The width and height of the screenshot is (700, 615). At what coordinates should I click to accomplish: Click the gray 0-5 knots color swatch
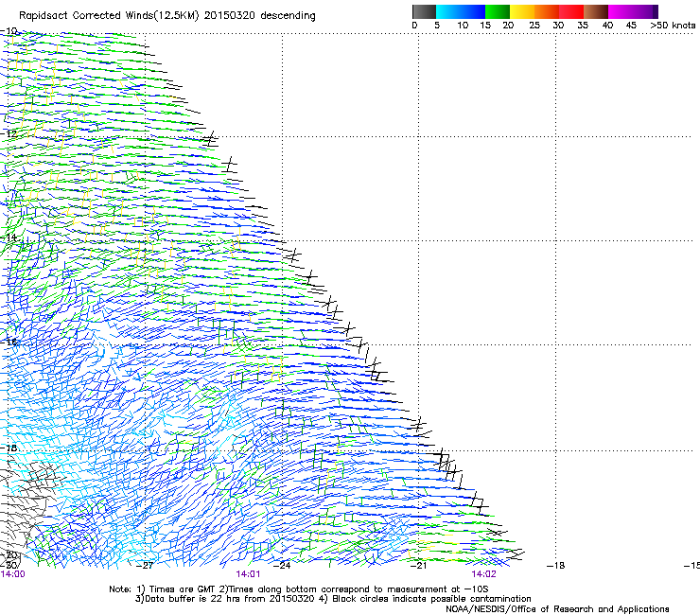pos(424,11)
